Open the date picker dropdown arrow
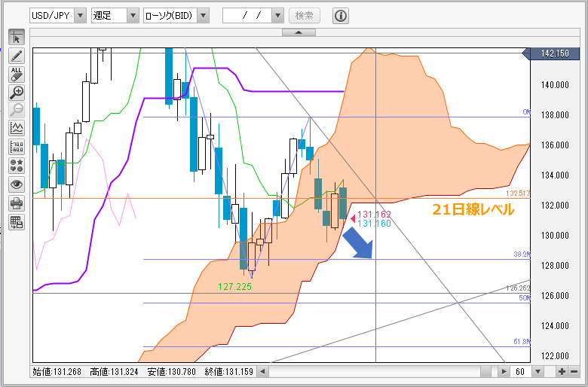The width and height of the screenshot is (588, 387). pyautogui.click(x=278, y=16)
